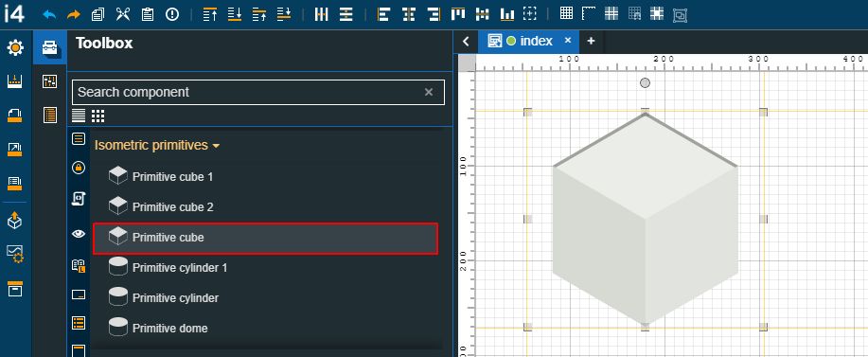
Task: Click the toolbox orange list category icon
Action: click(79, 323)
